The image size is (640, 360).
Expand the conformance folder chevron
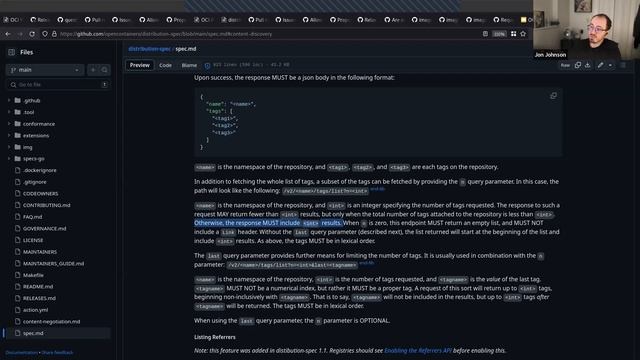pos(9,124)
